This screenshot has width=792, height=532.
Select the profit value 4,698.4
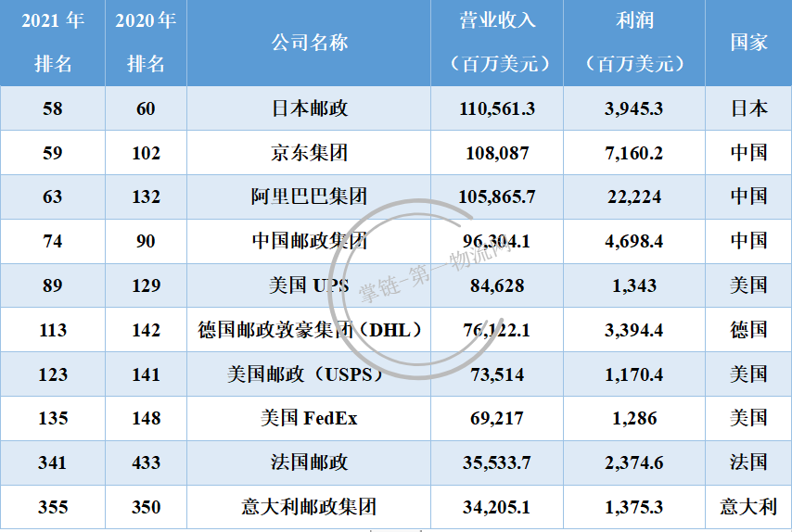pyautogui.click(x=634, y=241)
